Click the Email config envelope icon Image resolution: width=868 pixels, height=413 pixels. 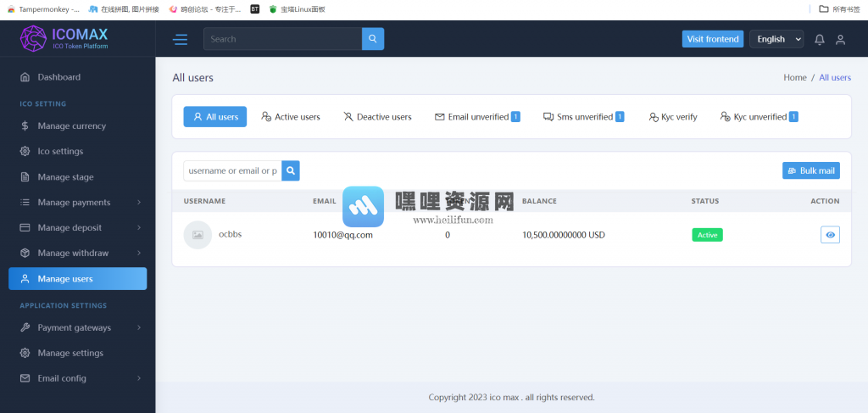coord(25,378)
